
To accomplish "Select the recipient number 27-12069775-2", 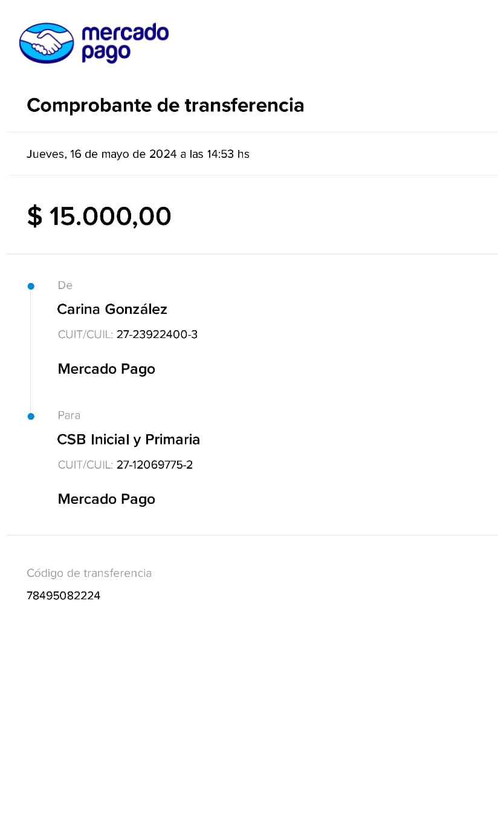I will pyautogui.click(x=155, y=465).
